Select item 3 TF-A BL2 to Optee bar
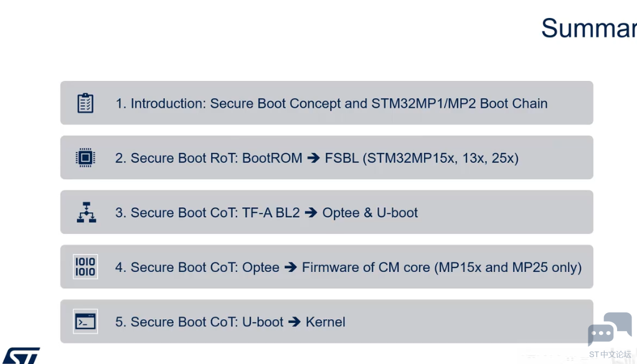The image size is (637, 364). click(327, 212)
